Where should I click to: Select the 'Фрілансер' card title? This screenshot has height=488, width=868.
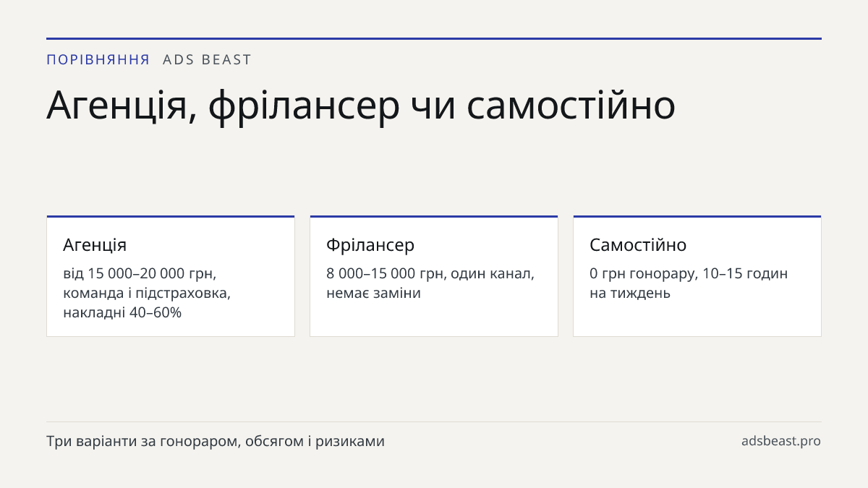click(370, 244)
